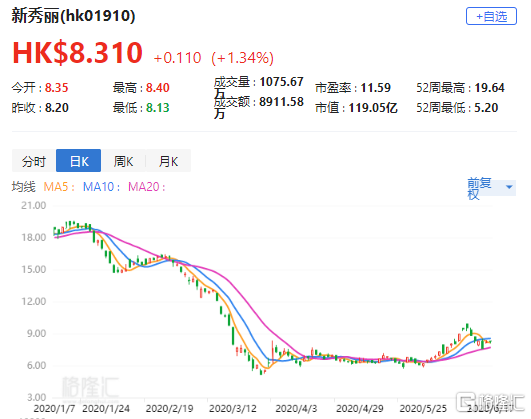
Task: Select the 日K daily candlestick tab
Action: tap(79, 161)
